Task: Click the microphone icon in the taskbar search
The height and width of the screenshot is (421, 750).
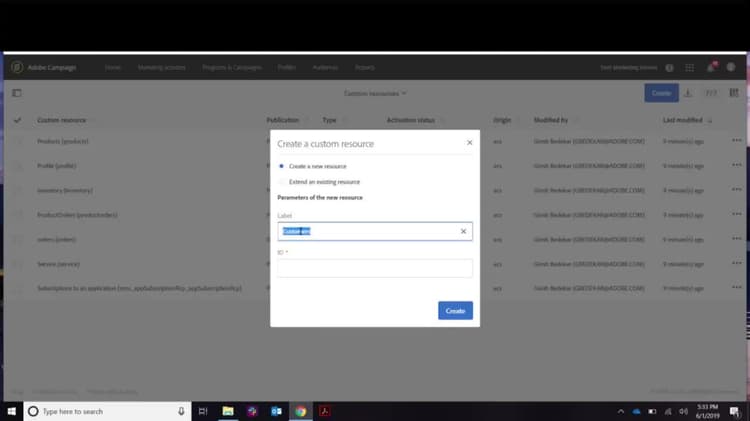Action: point(181,411)
